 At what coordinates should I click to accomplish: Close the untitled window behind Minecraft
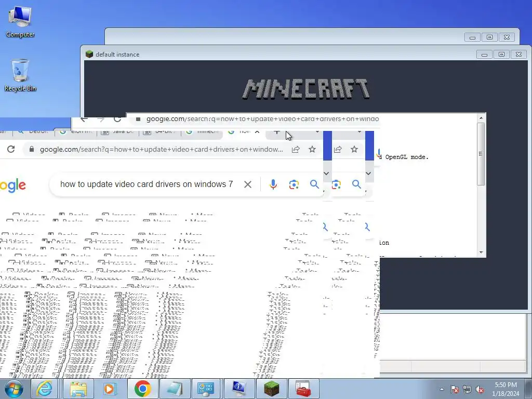[507, 37]
